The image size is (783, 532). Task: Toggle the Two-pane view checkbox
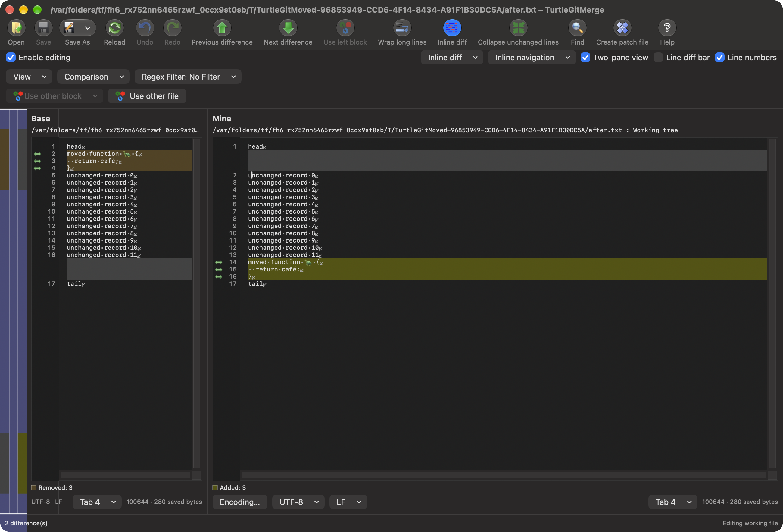click(x=585, y=57)
